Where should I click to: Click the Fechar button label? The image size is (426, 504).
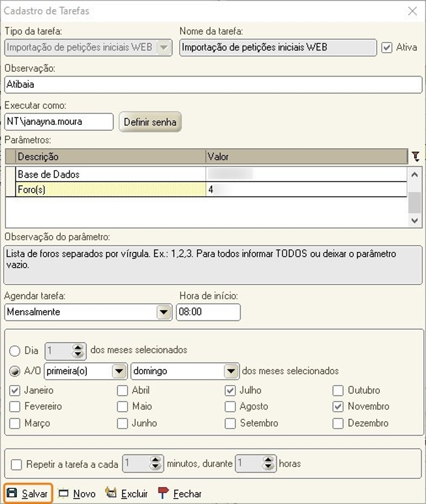187,494
